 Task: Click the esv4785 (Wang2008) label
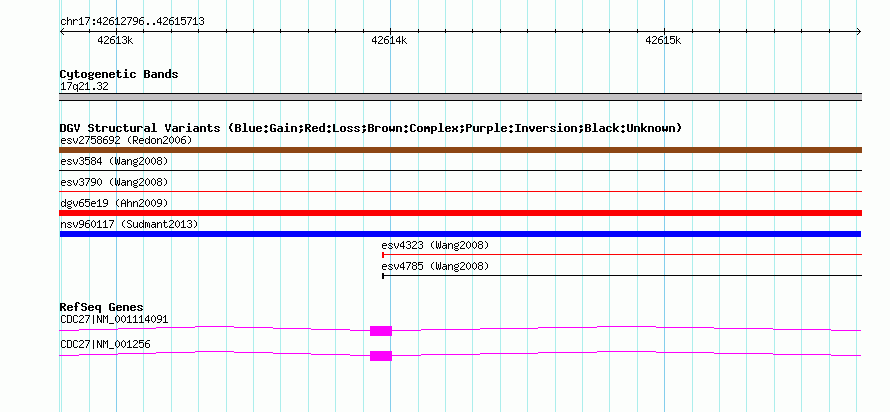tap(435, 266)
